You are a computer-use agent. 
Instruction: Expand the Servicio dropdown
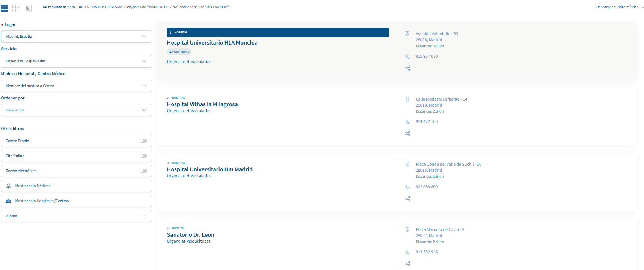click(76, 61)
